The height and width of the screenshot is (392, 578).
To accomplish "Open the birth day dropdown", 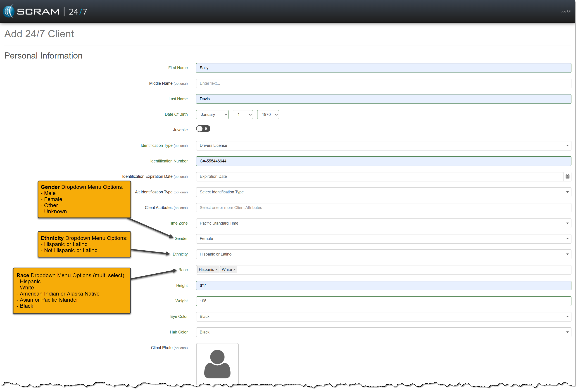I will click(243, 115).
